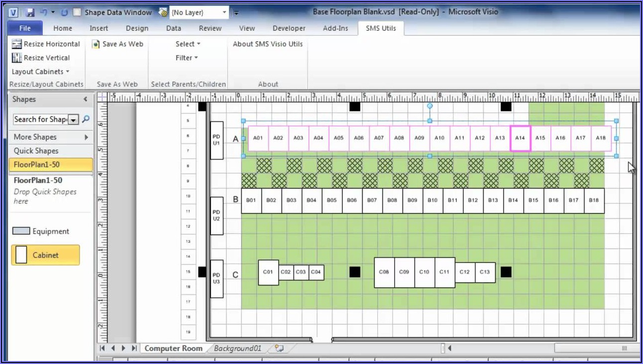The image size is (643, 364).
Task: Toggle the Shape Data Window checkbox
Action: point(77,12)
